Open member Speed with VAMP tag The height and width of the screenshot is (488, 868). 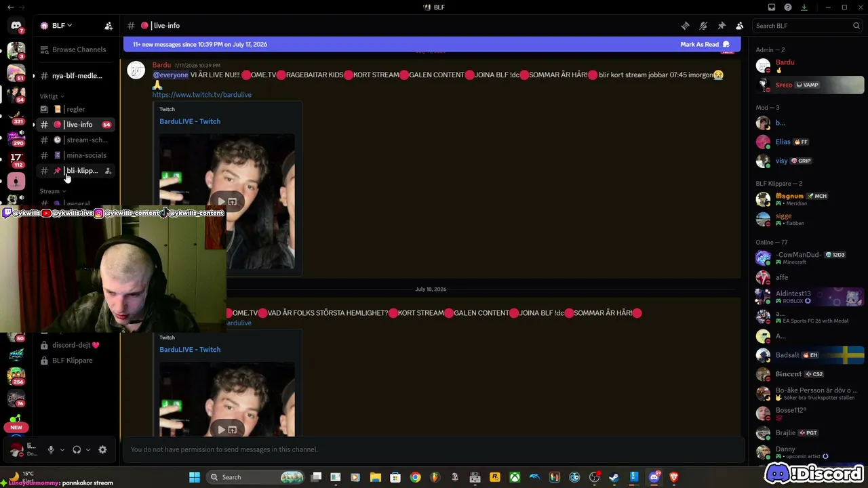click(810, 85)
